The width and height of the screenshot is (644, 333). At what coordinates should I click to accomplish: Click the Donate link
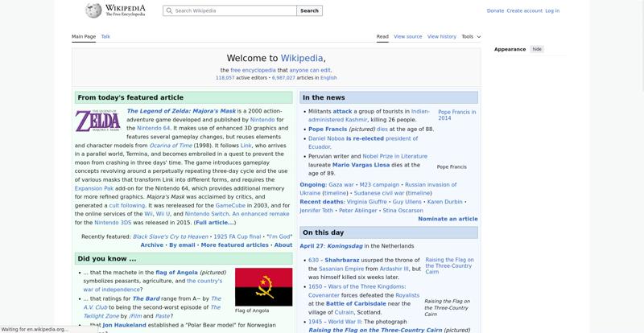tap(495, 10)
